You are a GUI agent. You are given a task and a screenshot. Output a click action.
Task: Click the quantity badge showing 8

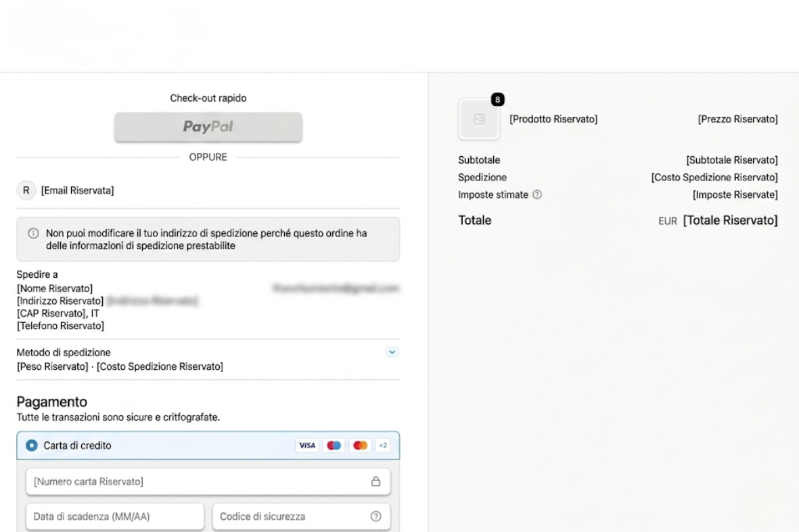click(498, 99)
